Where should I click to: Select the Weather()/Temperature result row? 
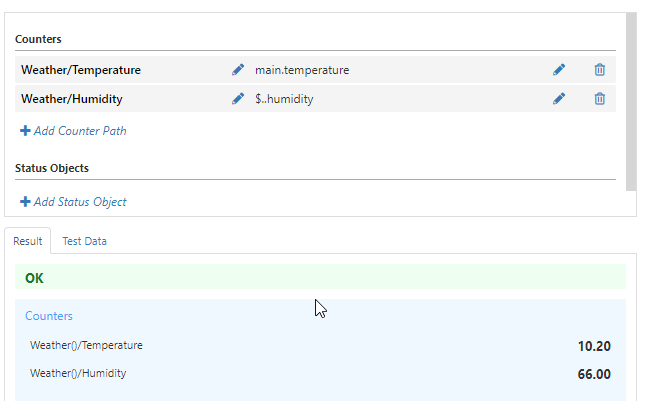click(x=320, y=345)
